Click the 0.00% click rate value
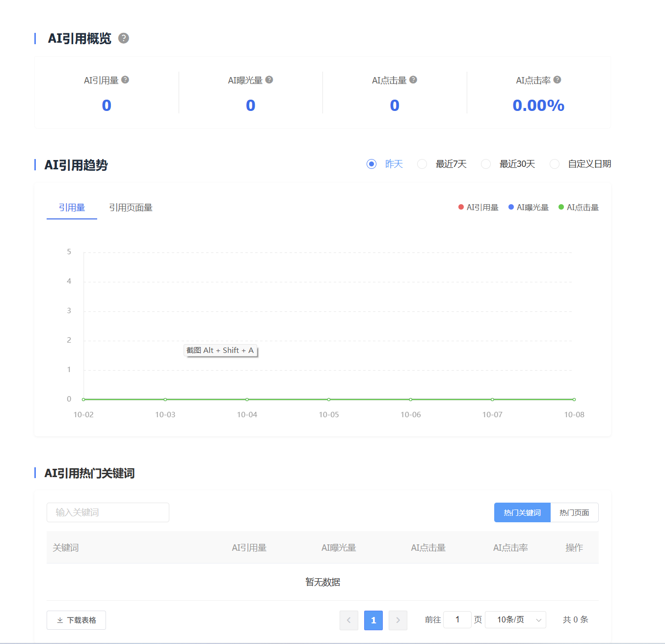The image size is (665, 644). 538,106
